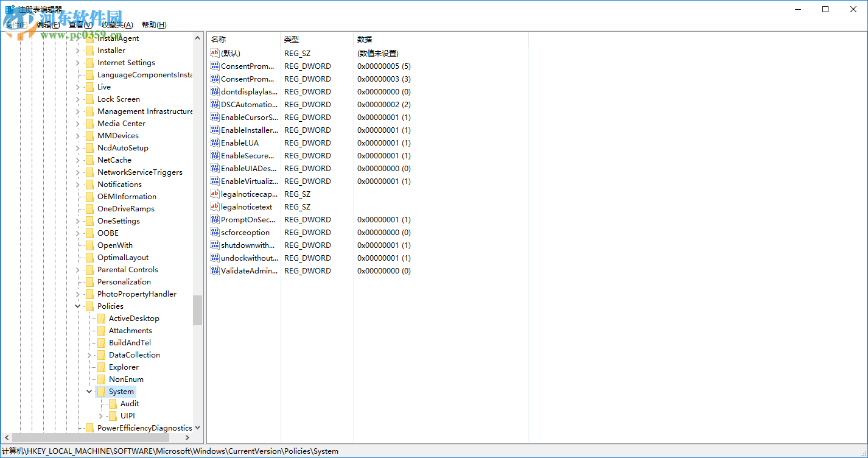Collapse the Policies key
Viewport: 868px width, 458px height.
click(x=77, y=306)
